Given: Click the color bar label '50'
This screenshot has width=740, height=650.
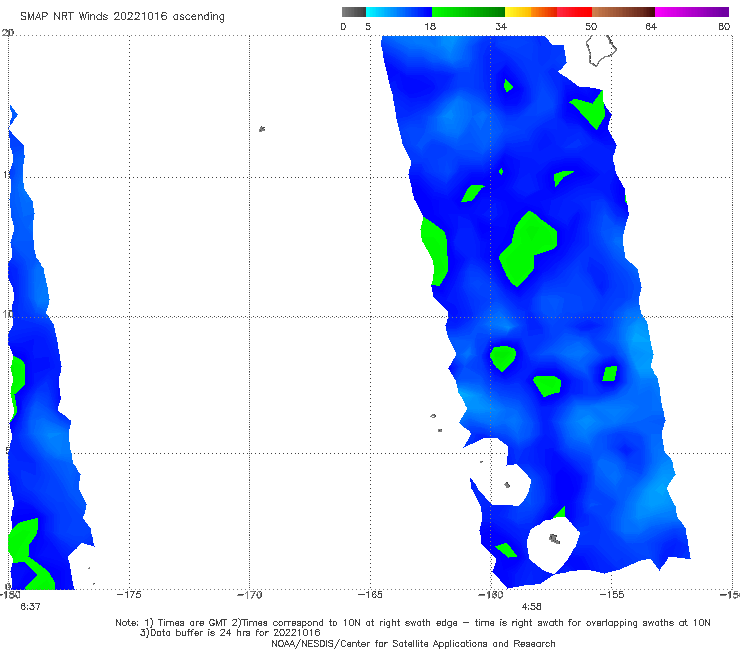Looking at the screenshot, I should click(x=591, y=26).
